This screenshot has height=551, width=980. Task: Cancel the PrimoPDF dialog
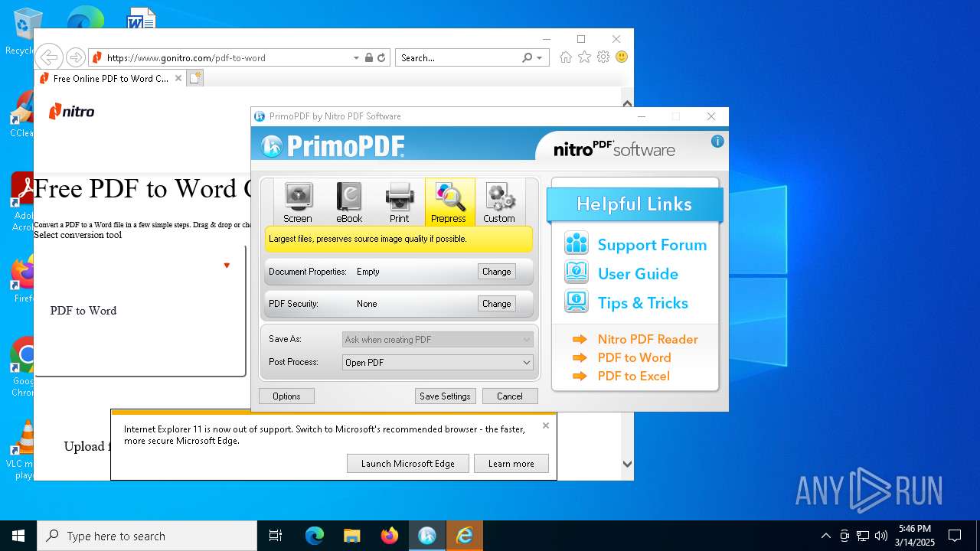pos(510,396)
